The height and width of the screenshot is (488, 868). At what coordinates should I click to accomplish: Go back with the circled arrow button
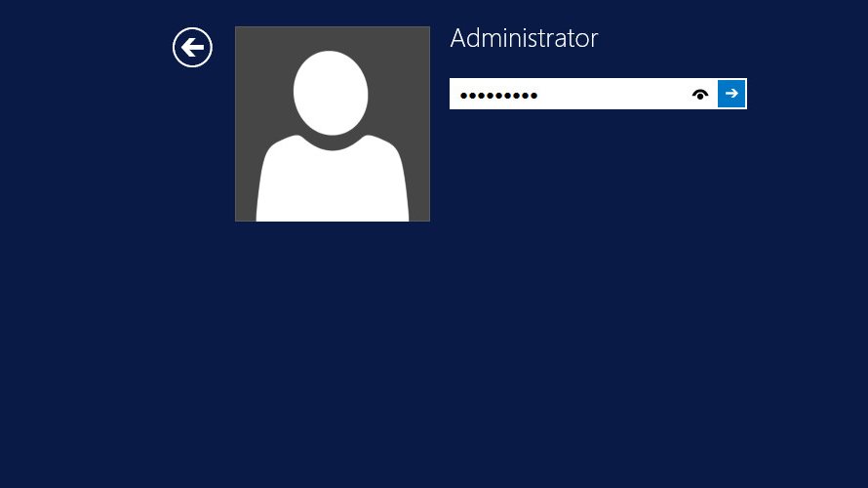(x=192, y=48)
